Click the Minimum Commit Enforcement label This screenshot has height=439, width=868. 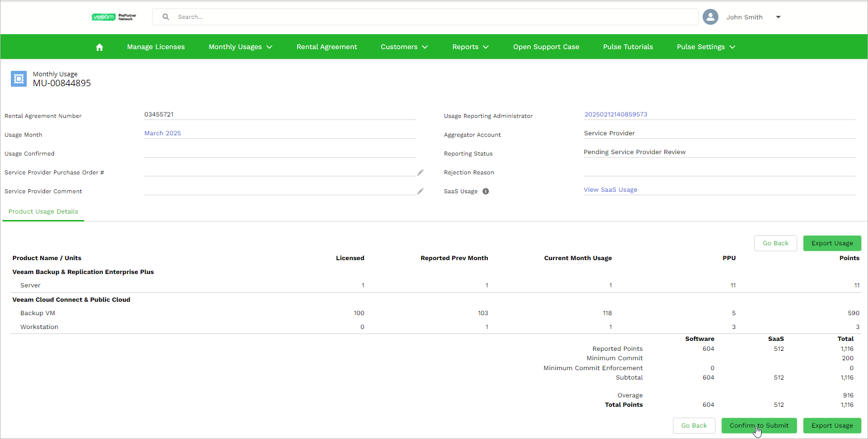coord(593,368)
